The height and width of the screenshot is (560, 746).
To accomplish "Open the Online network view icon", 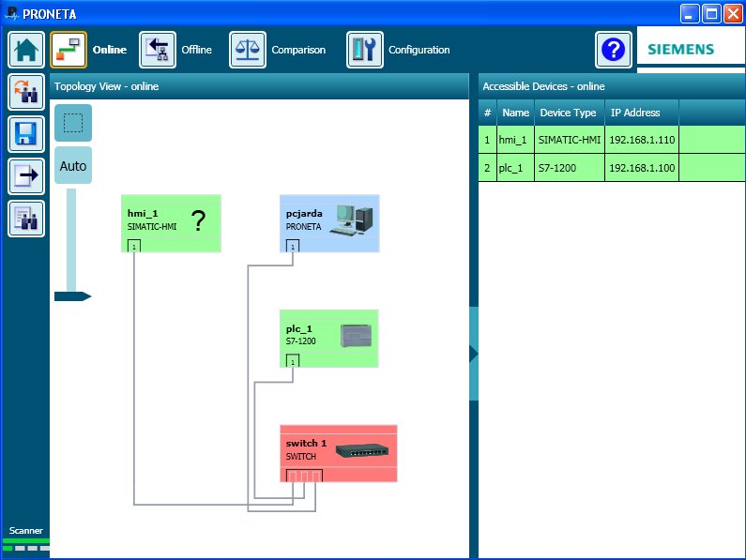I will 69,50.
